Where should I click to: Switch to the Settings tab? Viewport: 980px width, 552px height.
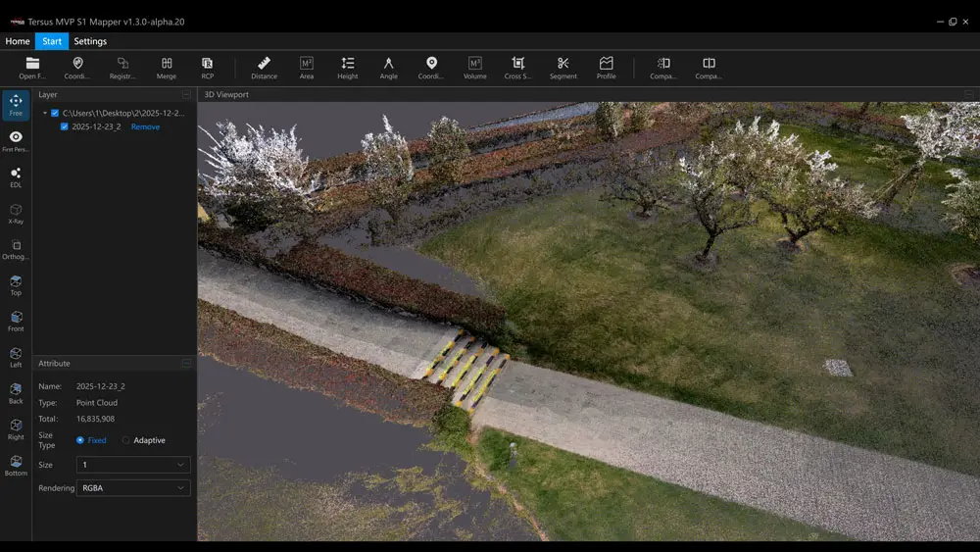[90, 41]
